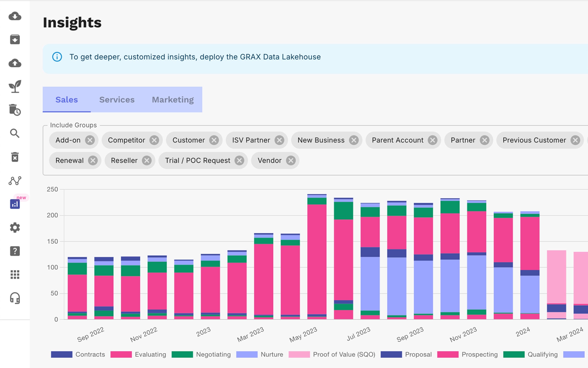The width and height of the screenshot is (588, 368).
Task: Toggle the Proof of Value (SQO) legend
Action: pyautogui.click(x=332, y=354)
